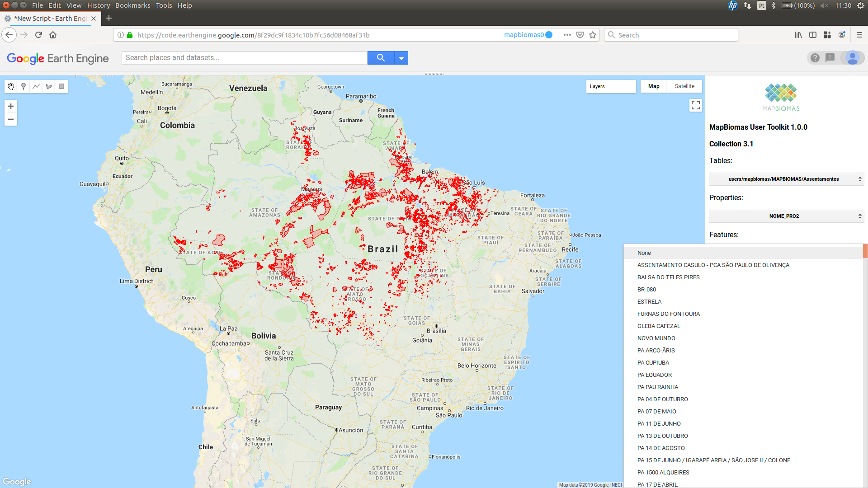Zoom in on the map
This screenshot has width=868, height=488.
click(11, 106)
